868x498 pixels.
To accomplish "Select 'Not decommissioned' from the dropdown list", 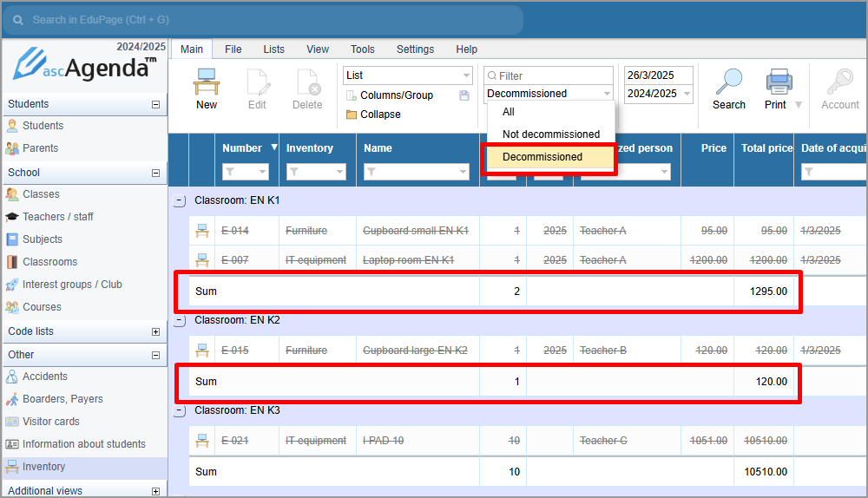I will click(x=550, y=134).
